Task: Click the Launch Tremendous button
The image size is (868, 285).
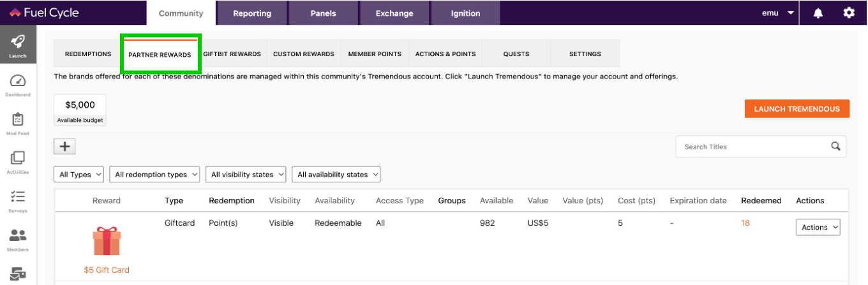Action: click(x=797, y=109)
